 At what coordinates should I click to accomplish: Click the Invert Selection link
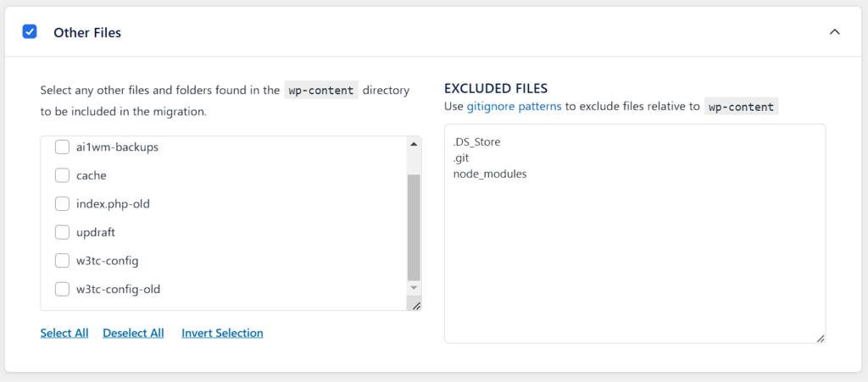(x=222, y=334)
